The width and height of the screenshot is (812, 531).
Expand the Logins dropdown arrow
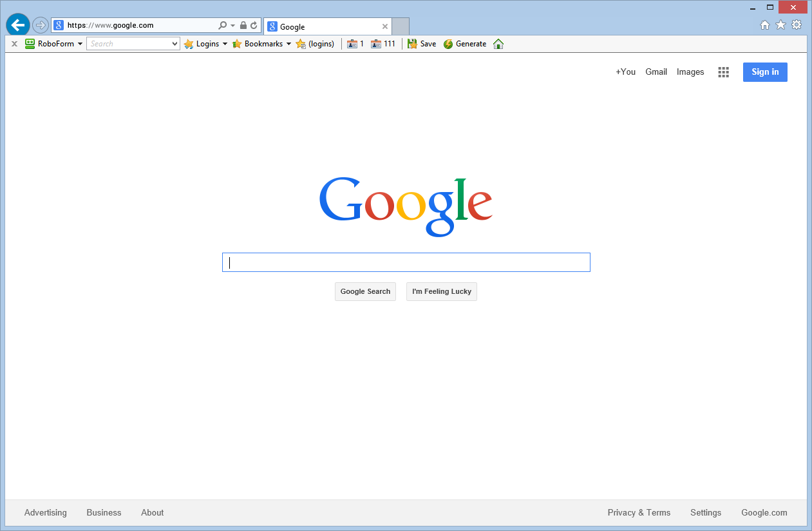coord(225,44)
